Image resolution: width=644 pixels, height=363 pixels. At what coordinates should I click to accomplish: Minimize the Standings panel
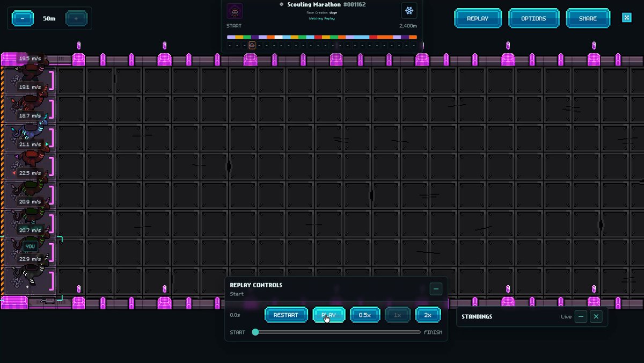tap(581, 317)
